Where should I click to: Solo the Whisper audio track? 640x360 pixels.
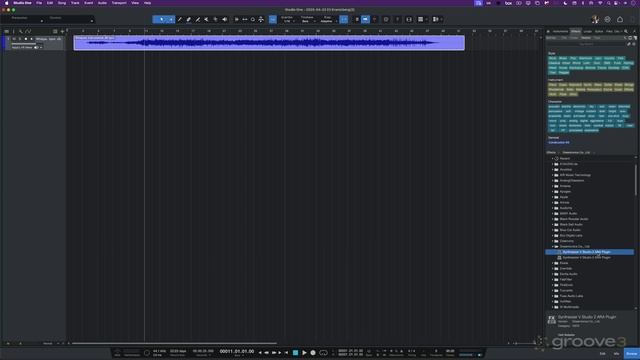click(20, 39)
